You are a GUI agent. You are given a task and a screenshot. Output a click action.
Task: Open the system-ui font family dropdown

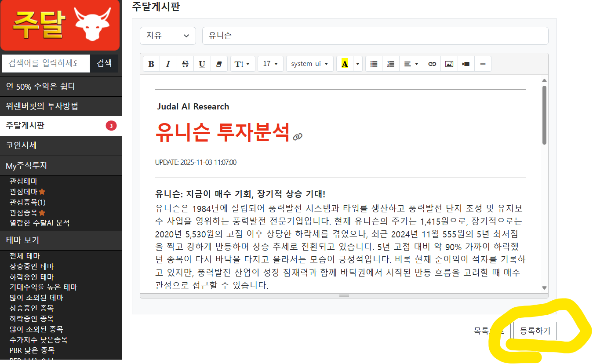(309, 64)
